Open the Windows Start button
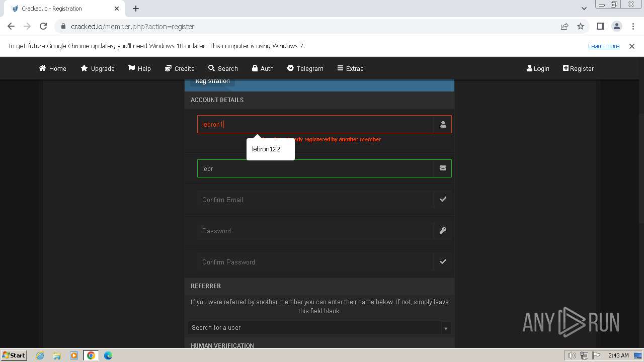The image size is (644, 362). (14, 355)
